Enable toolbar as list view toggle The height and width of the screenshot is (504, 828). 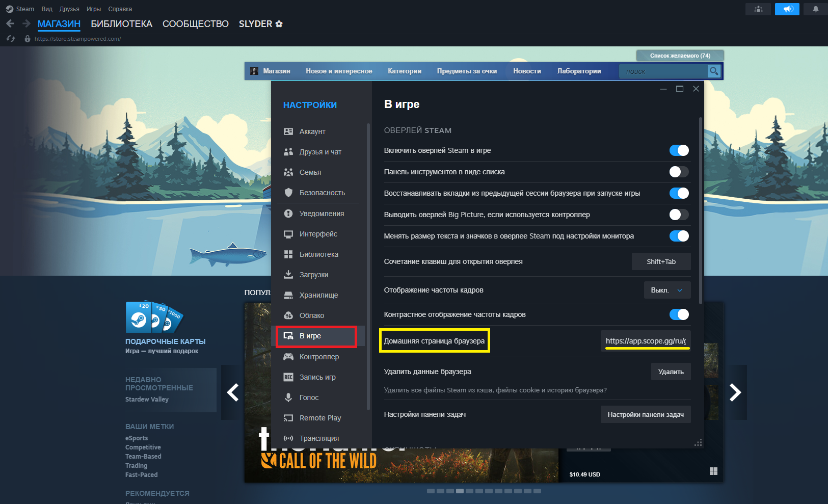679,172
